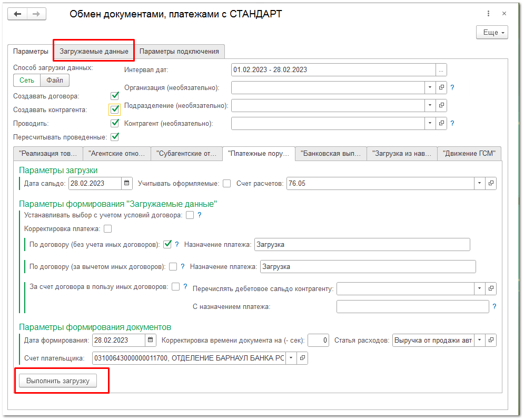This screenshot has height=420, width=524.
Task: Open the Банковская выписка tab
Action: 330,154
